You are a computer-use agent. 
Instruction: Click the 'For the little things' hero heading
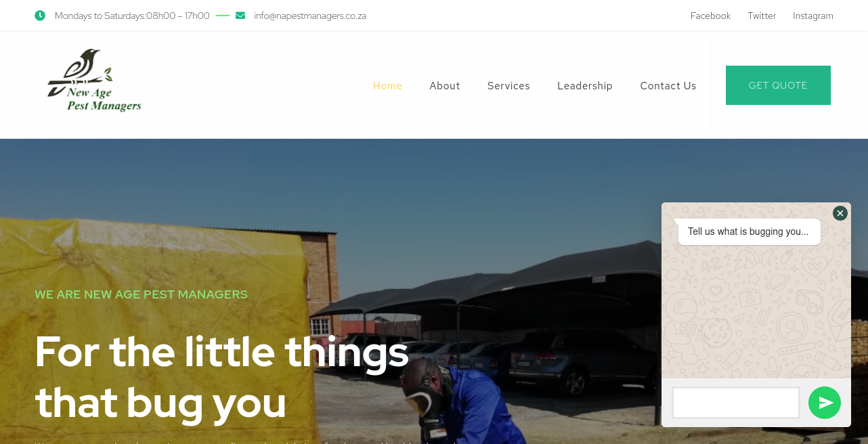point(222,377)
